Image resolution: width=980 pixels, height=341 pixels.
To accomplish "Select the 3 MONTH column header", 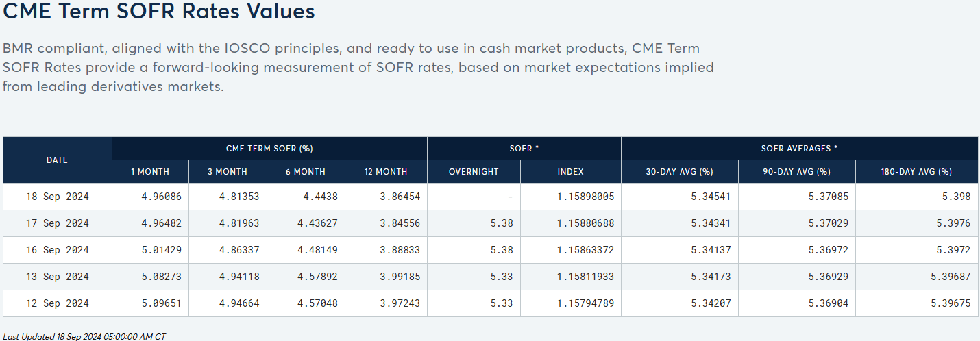I will 228,172.
